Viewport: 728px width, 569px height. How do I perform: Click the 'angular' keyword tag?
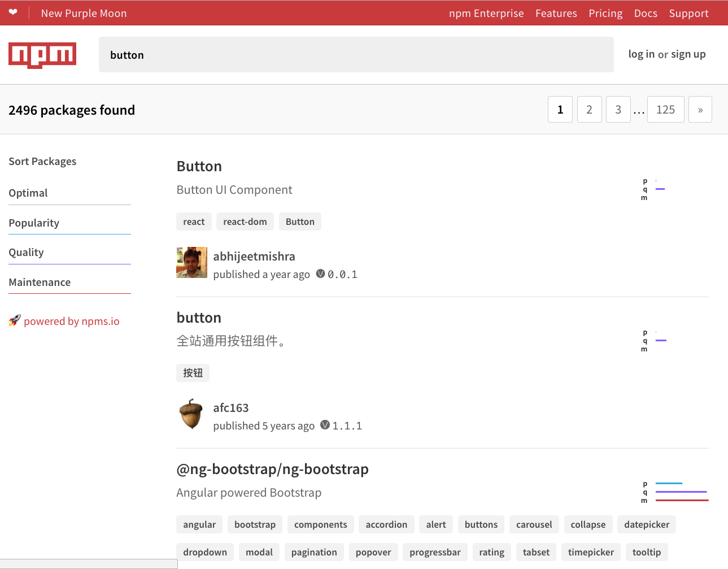(199, 524)
